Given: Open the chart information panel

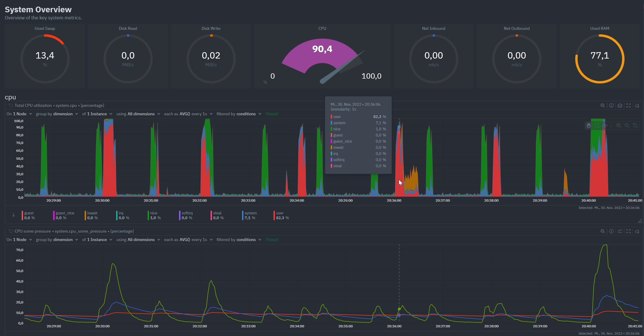Looking at the screenshot, I should (612, 105).
